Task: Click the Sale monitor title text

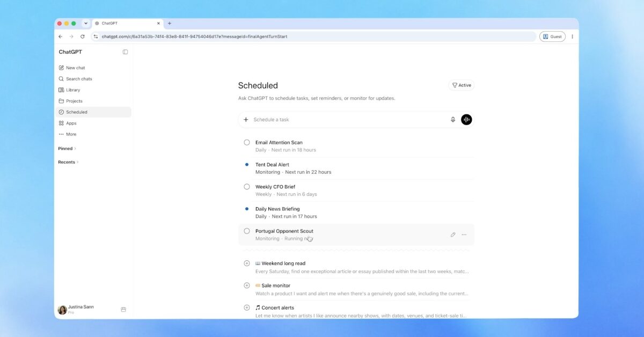Action: coord(276,285)
